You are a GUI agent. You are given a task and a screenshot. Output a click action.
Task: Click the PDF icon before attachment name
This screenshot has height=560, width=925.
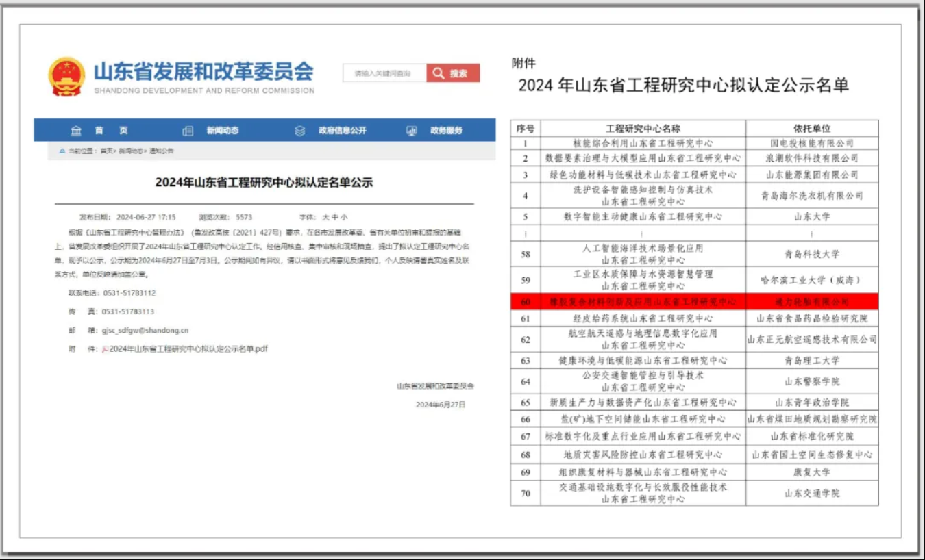pos(105,348)
